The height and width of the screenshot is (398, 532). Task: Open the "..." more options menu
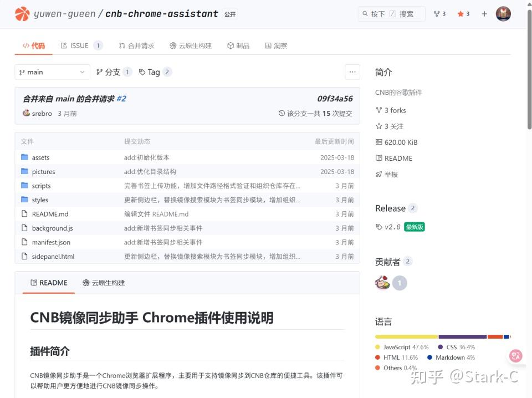coord(352,72)
